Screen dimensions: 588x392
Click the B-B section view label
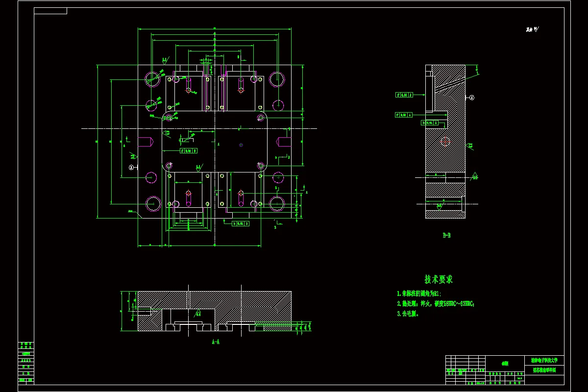click(x=446, y=236)
